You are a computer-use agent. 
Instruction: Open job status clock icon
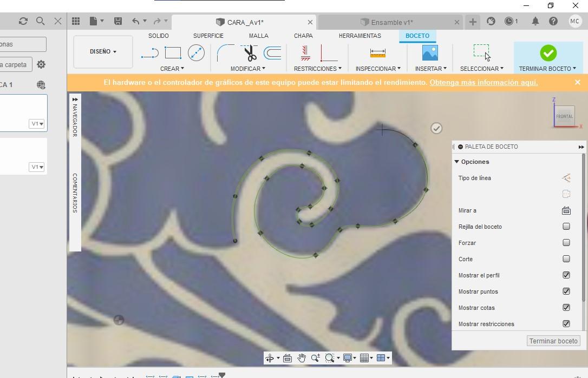[509, 21]
